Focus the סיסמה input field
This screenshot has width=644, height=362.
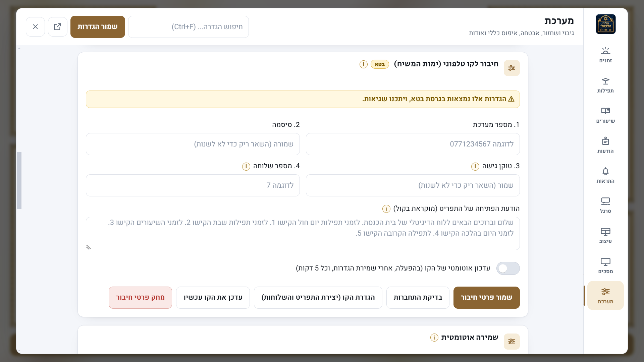point(193,144)
